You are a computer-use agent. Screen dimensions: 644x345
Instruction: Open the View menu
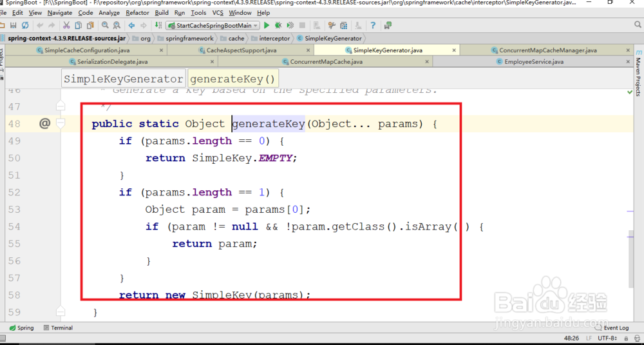[x=35, y=13]
